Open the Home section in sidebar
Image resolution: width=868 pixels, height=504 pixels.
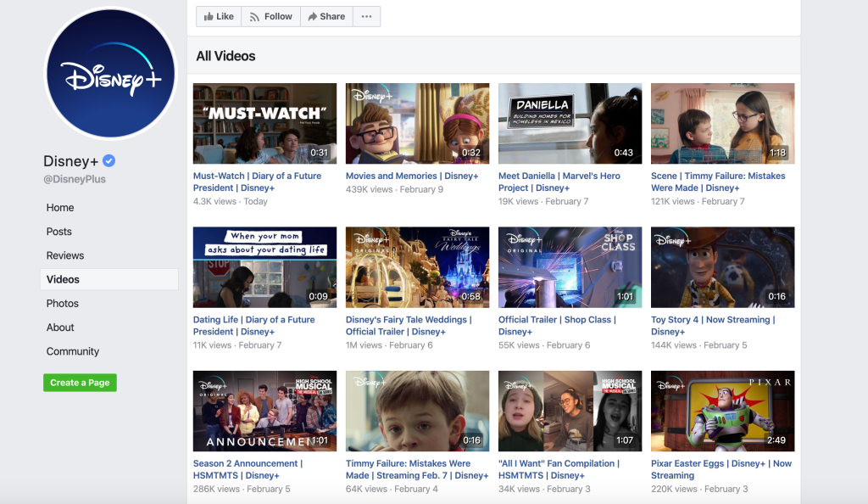tap(60, 208)
